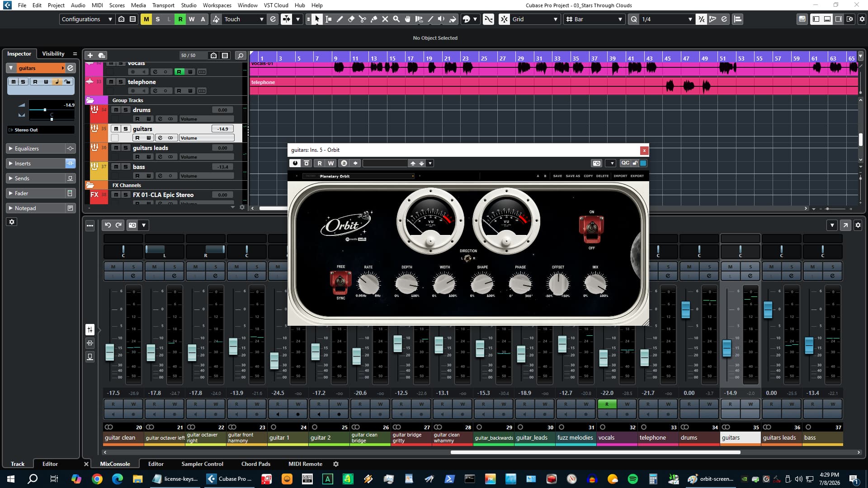The height and width of the screenshot is (488, 868).
Task: Select the hand-shaped tool in the toolbar
Action: click(x=408, y=19)
